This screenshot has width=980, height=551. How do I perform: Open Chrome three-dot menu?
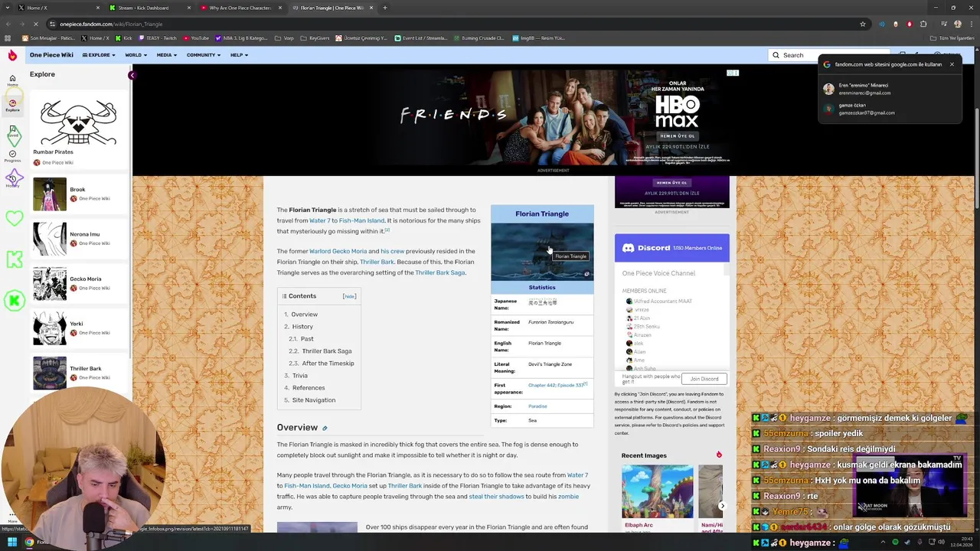[x=971, y=24]
